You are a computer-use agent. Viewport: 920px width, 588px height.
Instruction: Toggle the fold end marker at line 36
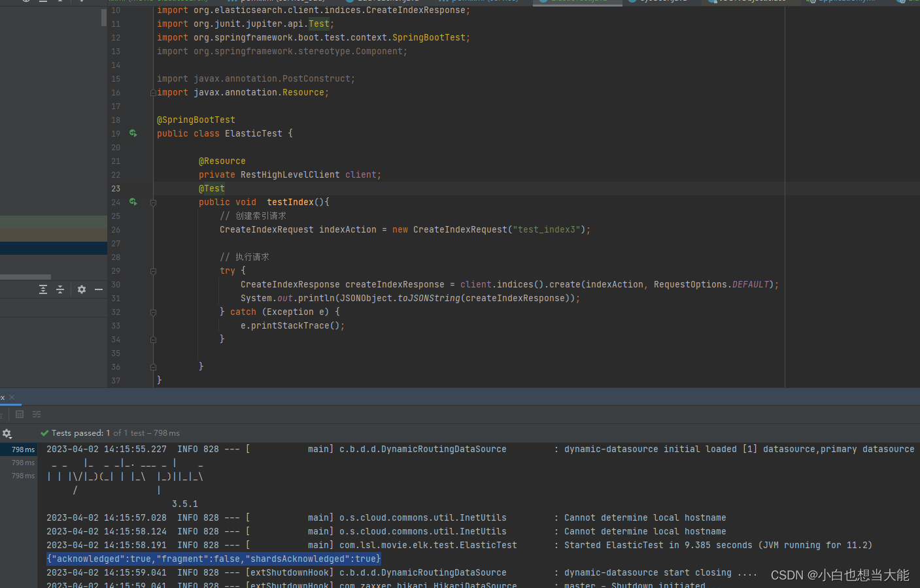pos(153,367)
